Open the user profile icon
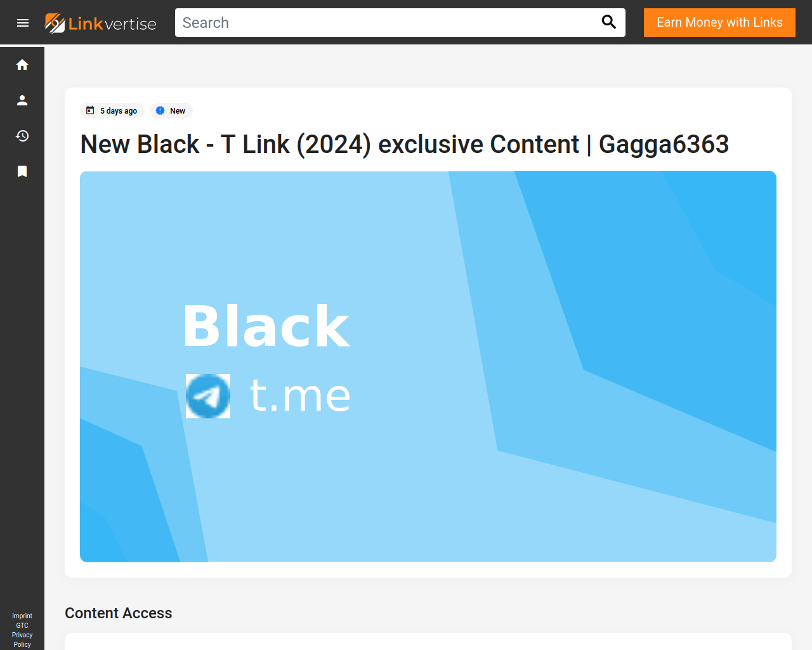This screenshot has height=650, width=812. coord(22,100)
